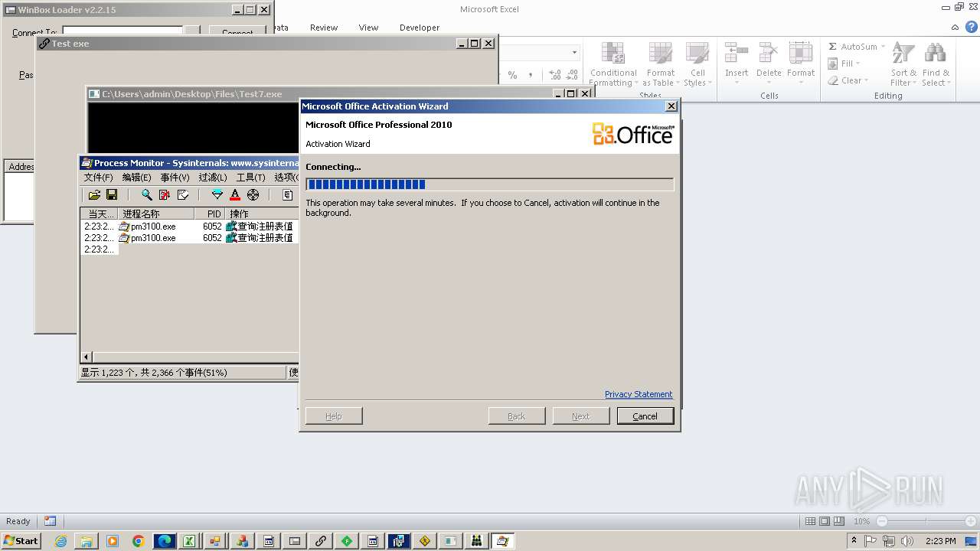This screenshot has height=551, width=980.
Task: Click zoom slider track in Excel status bar
Action: pyautogui.click(x=926, y=521)
